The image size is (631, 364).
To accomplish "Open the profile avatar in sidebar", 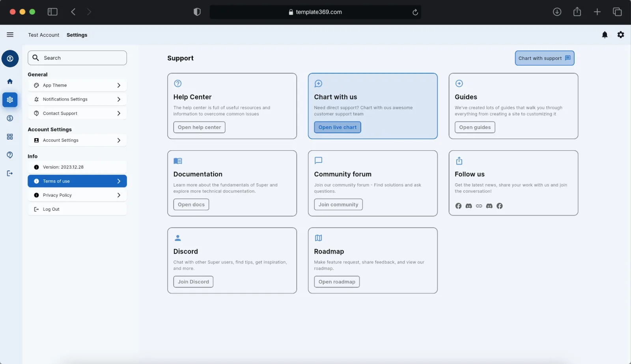I will (x=10, y=59).
